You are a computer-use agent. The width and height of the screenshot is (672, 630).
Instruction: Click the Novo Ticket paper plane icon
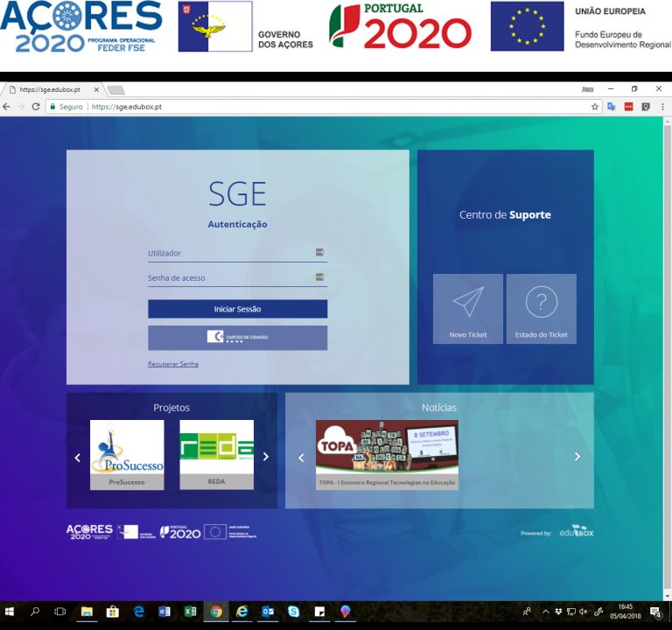(468, 302)
